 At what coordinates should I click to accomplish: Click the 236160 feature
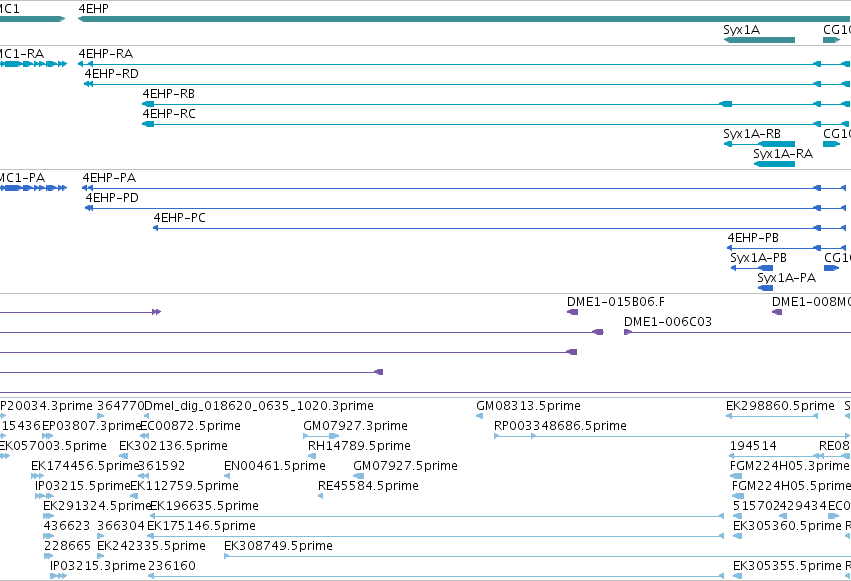[436, 576]
